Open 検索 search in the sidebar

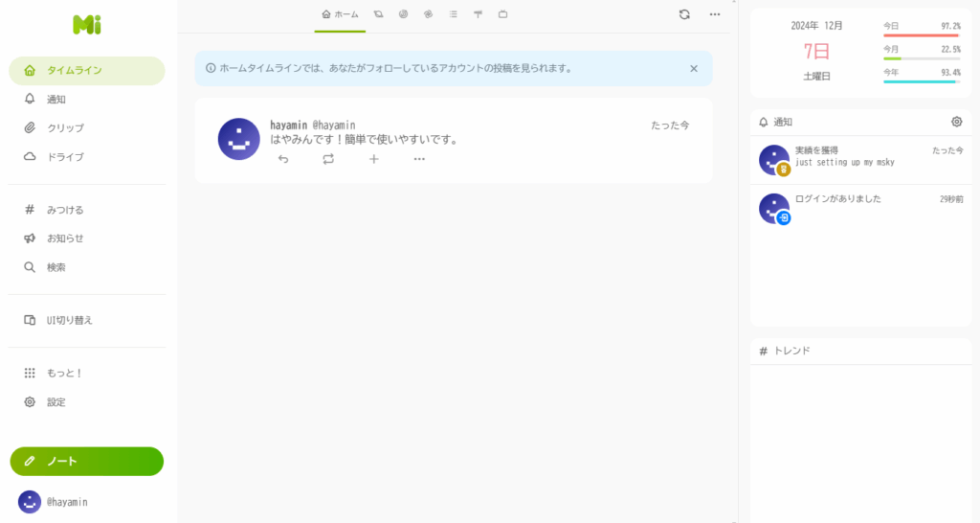(x=87, y=267)
